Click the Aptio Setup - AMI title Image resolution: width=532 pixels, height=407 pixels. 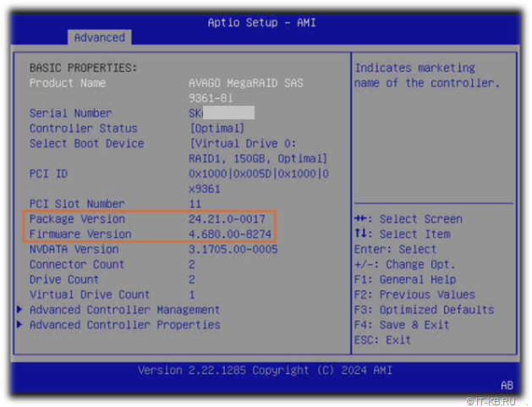(261, 22)
